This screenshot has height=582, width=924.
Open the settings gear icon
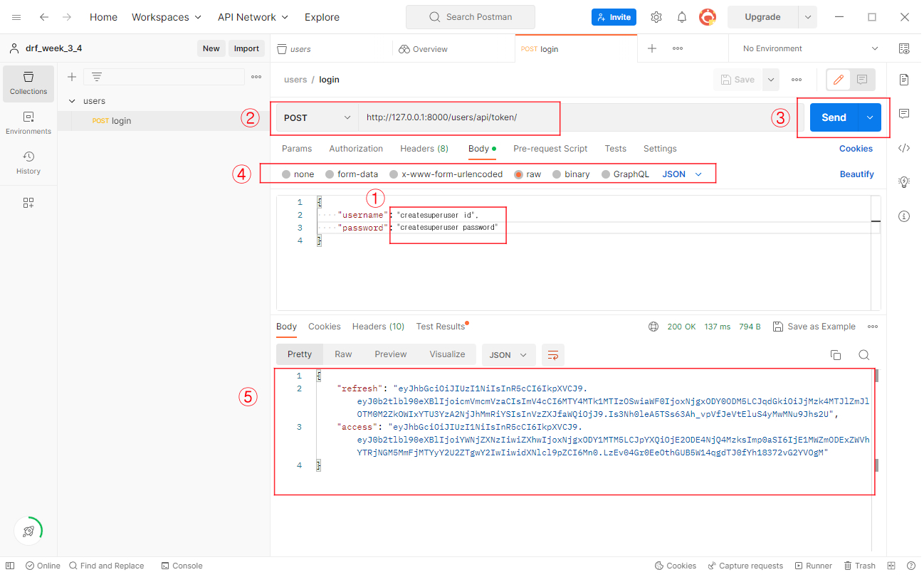[656, 17]
